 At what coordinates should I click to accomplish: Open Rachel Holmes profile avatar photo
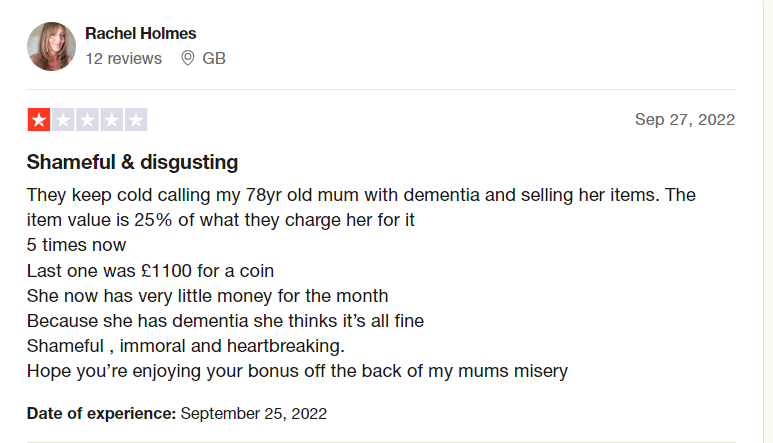point(51,46)
